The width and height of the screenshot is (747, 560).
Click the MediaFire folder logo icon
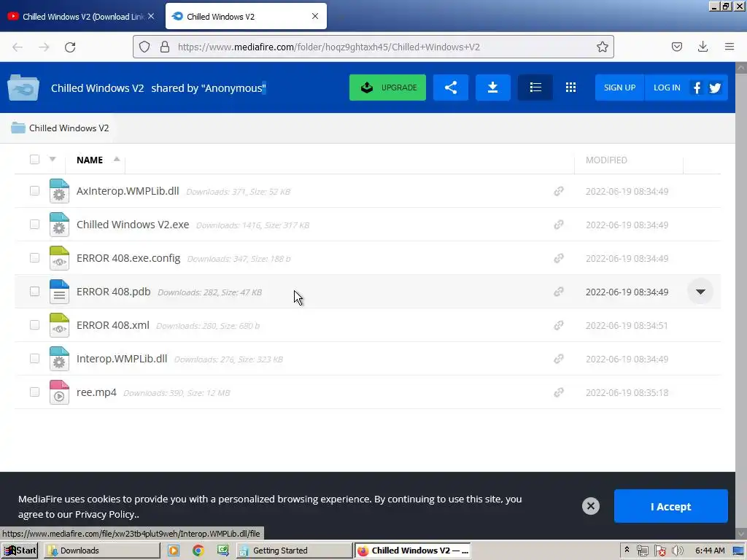23,87
